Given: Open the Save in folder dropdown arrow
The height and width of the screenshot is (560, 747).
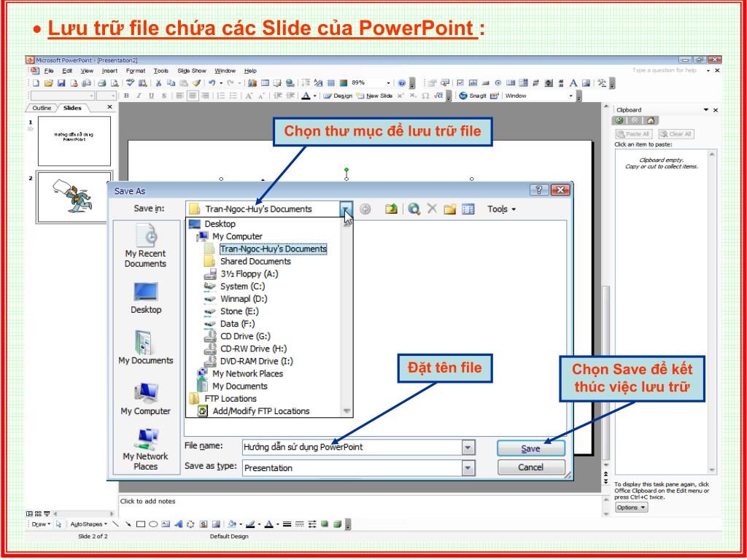Looking at the screenshot, I should pos(347,209).
